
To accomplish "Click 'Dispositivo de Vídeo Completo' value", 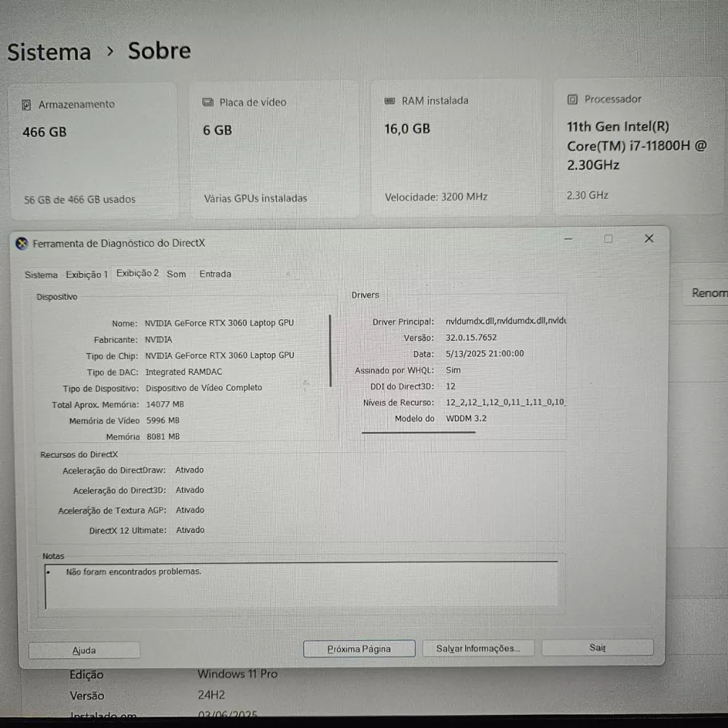I will point(204,388).
